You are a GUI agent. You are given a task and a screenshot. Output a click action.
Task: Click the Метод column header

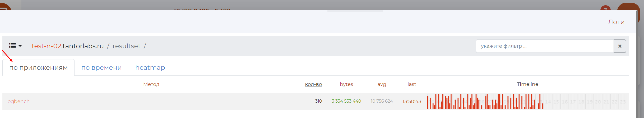(151, 84)
